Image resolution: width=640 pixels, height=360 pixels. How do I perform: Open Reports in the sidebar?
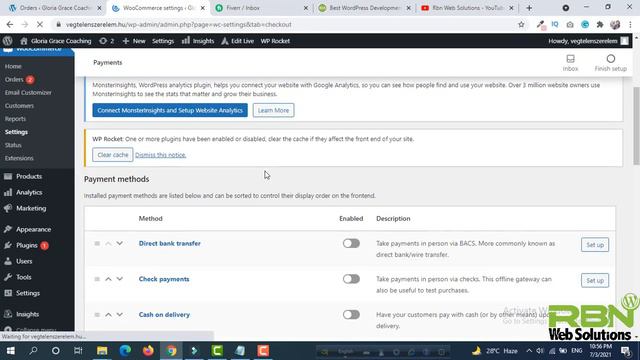(15, 119)
